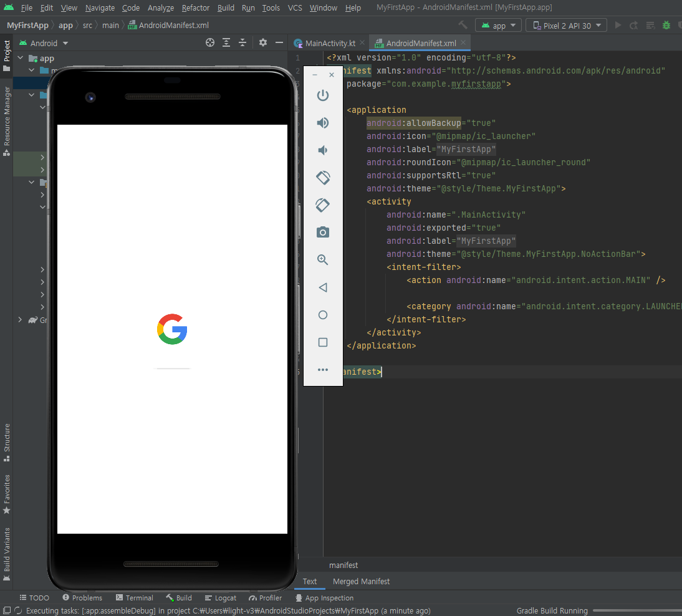Open the Problems tool window
Viewport: 682px width, 616px height.
pos(82,598)
